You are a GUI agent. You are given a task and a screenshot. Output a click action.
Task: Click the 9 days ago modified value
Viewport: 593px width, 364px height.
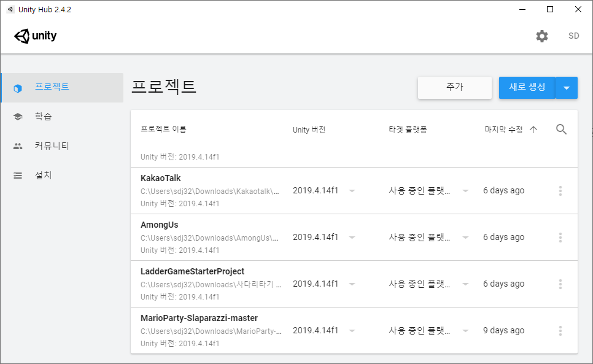tap(504, 330)
